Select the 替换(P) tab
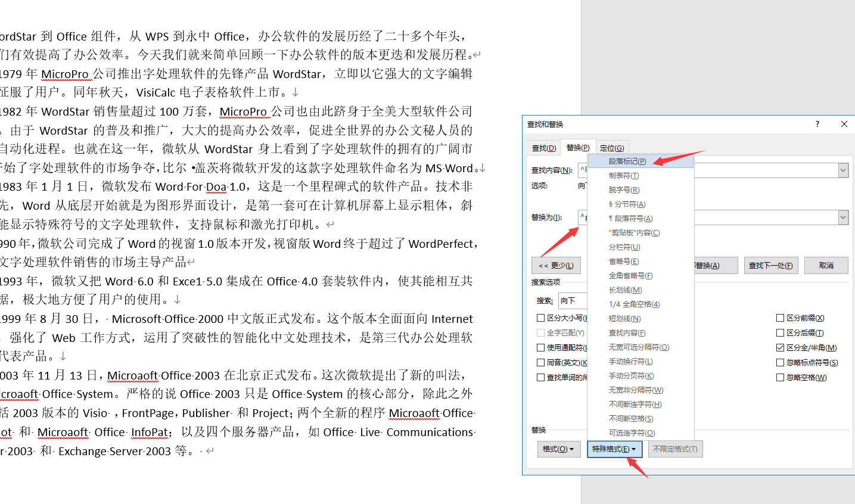855x504 pixels. coord(578,147)
